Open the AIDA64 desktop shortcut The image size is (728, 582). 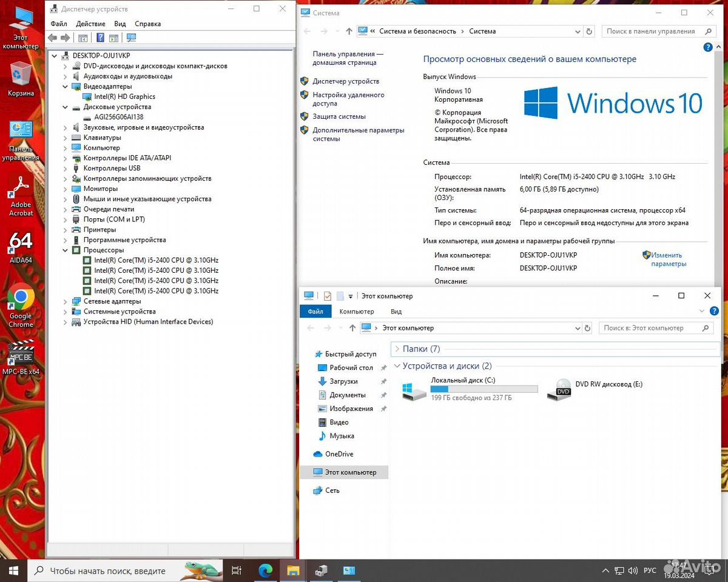click(21, 247)
